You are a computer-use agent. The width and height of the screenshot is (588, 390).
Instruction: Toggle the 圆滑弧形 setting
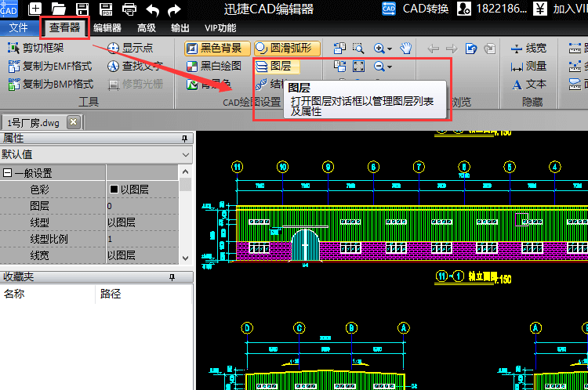pyautogui.click(x=287, y=48)
